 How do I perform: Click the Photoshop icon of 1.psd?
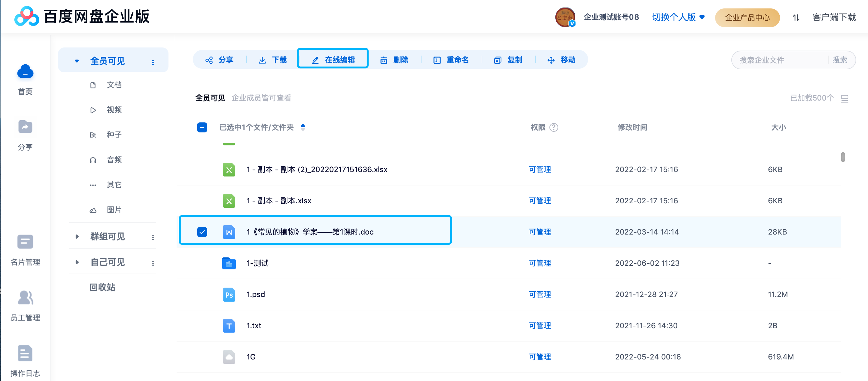pyautogui.click(x=229, y=295)
